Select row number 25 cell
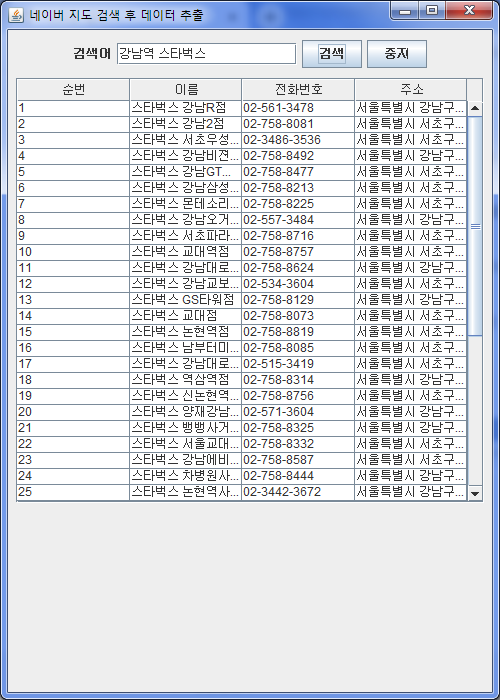 [73, 492]
